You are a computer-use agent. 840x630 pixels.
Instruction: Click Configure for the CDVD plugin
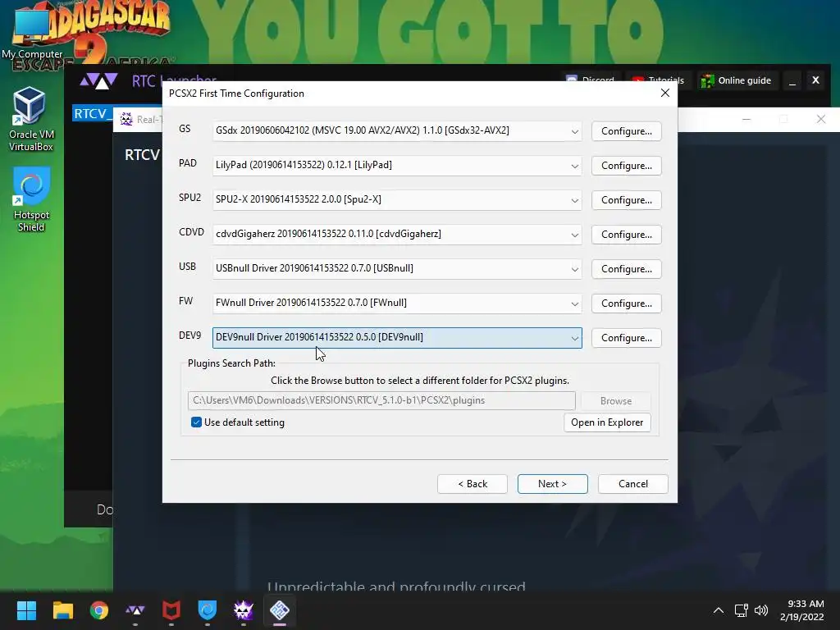click(x=626, y=235)
